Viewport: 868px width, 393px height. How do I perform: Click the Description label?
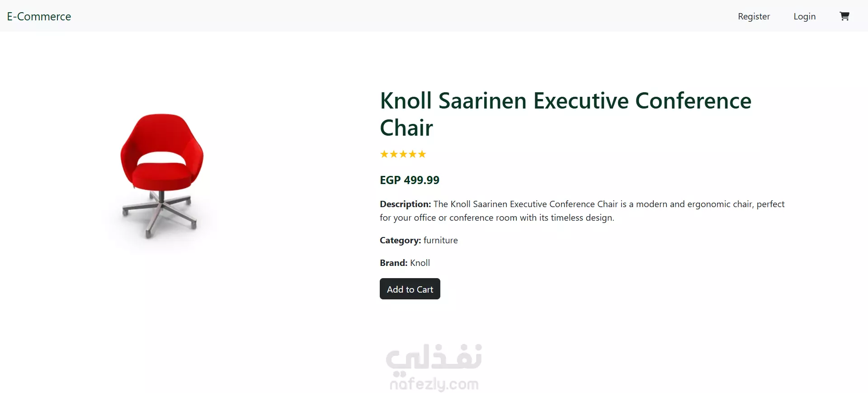406,204
